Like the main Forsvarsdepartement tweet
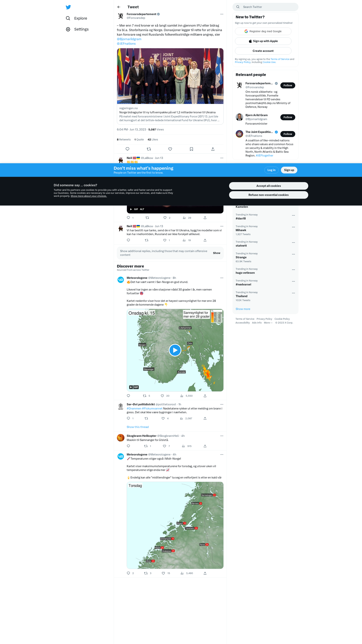Image resolution: width=362 pixels, height=644 pixels. point(170,149)
